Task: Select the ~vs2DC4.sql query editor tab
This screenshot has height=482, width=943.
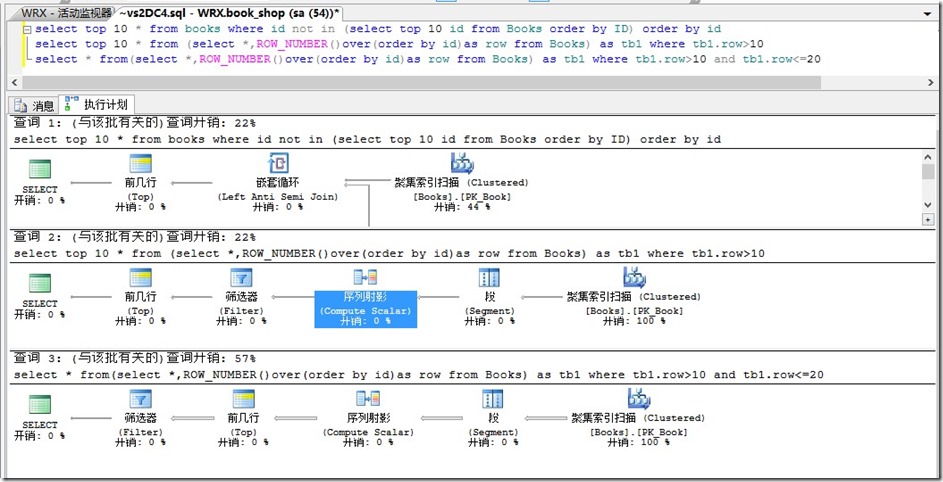Action: [229, 13]
